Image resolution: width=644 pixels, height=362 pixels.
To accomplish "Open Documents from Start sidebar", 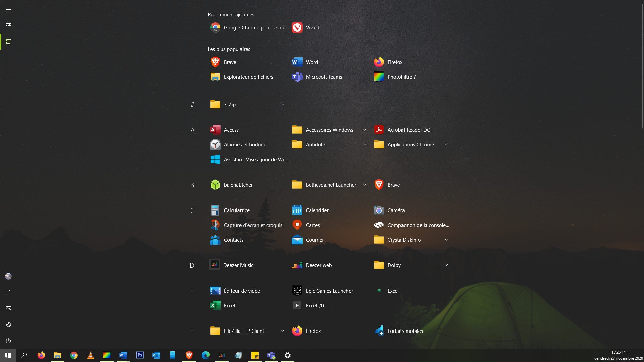I will (x=8, y=292).
